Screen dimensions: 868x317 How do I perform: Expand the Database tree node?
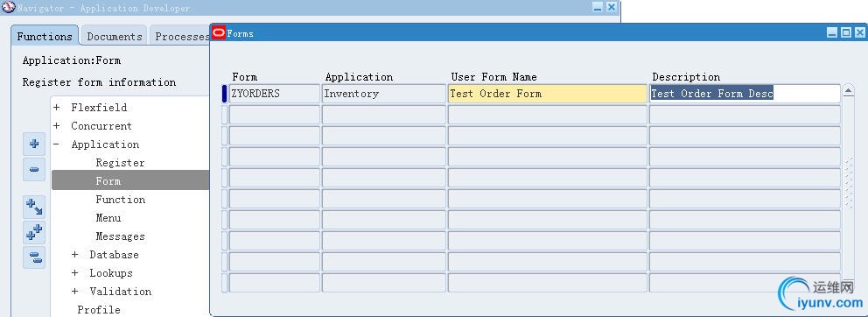tap(74, 254)
